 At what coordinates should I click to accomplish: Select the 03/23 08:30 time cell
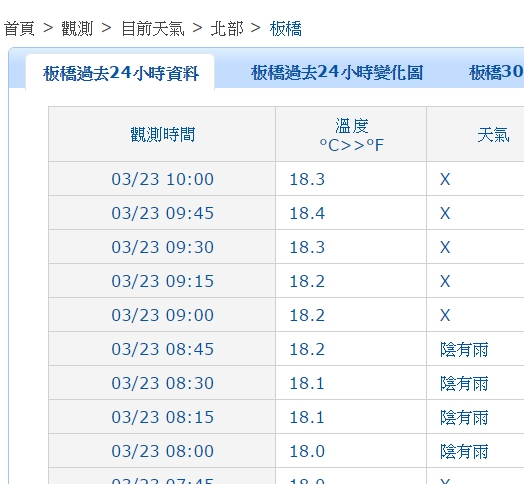click(162, 383)
